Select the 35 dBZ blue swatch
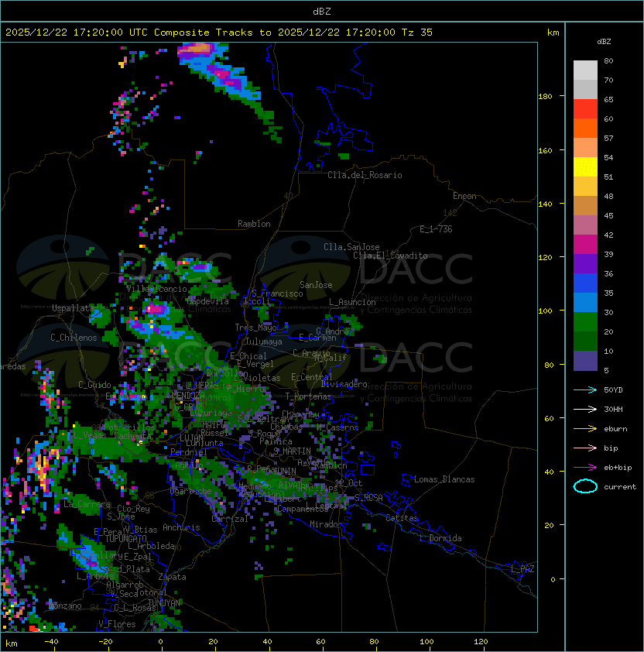 click(x=585, y=302)
